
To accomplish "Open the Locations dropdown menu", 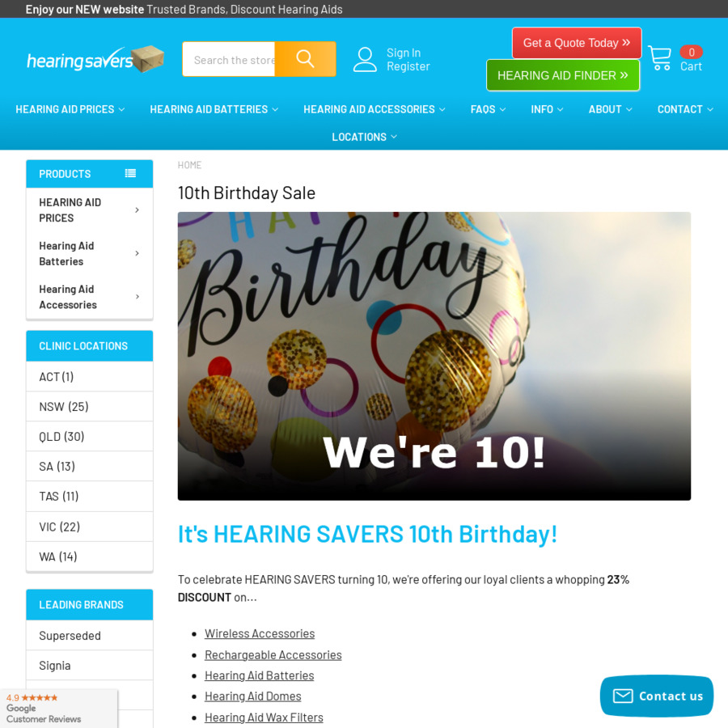I will [364, 137].
